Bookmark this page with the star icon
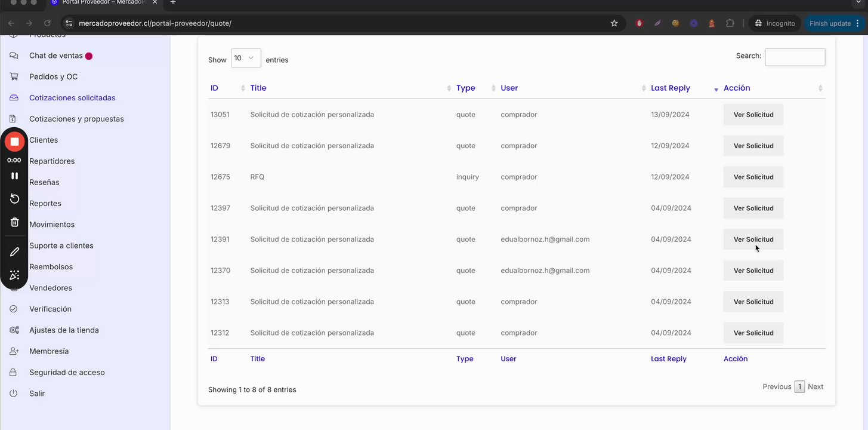Image resolution: width=868 pixels, height=430 pixels. [614, 23]
